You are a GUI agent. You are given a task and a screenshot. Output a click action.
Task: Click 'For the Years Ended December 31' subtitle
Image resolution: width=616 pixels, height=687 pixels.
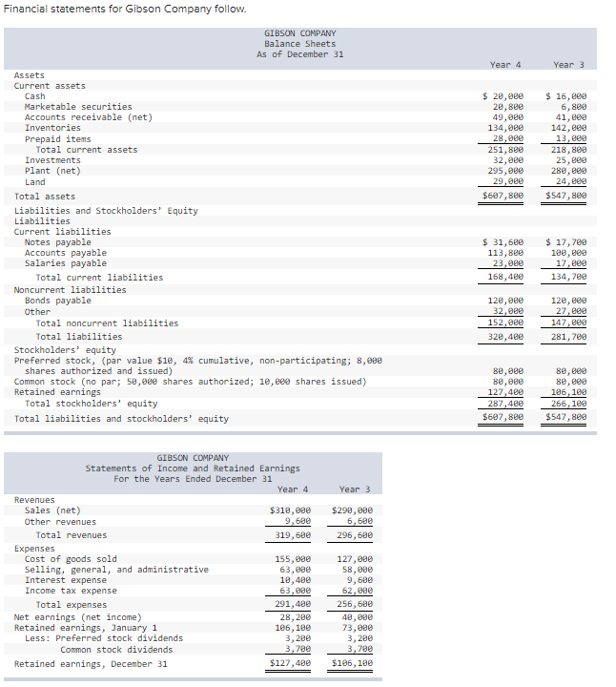pyautogui.click(x=193, y=479)
